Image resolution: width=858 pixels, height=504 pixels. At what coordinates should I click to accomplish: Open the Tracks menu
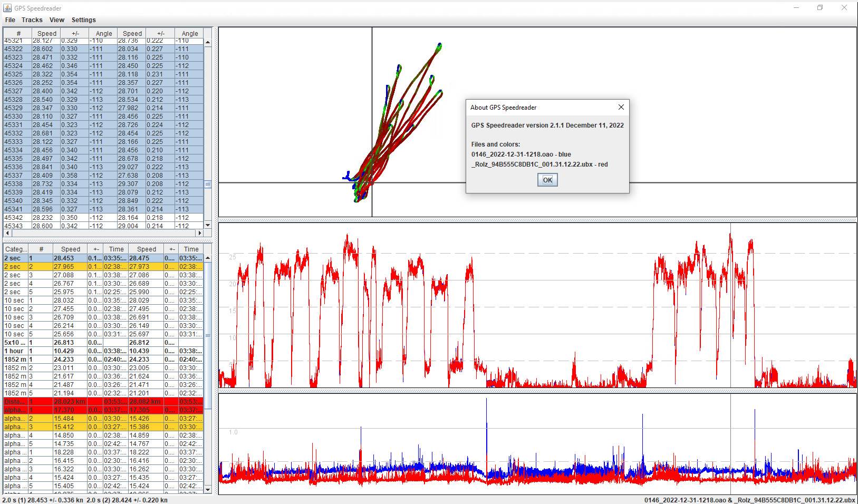tap(32, 20)
